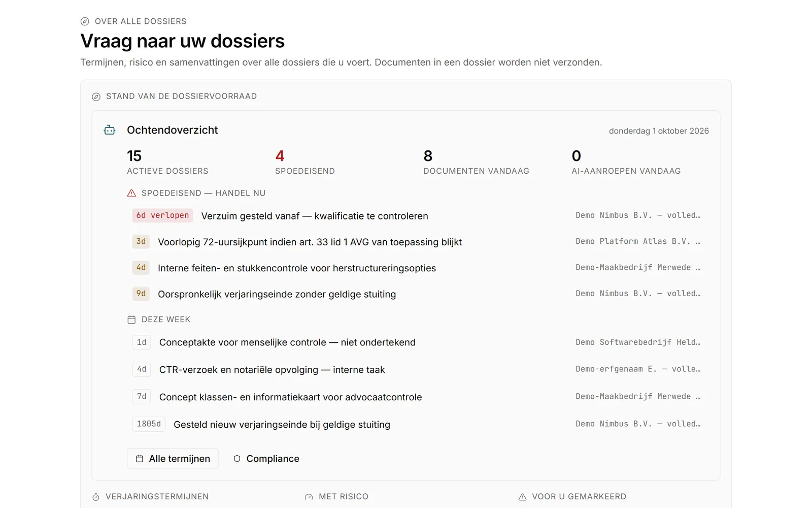Image resolution: width=812 pixels, height=508 pixels.
Task: Click the red 6d verlopen badge
Action: (x=162, y=215)
